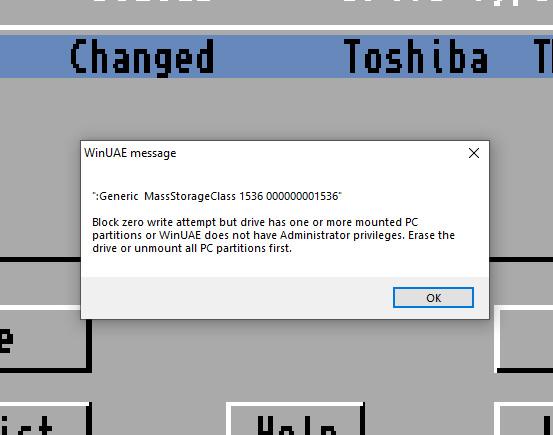This screenshot has height=435, width=553.
Task: Click the '000000001536' serial number text
Action: [304, 196]
